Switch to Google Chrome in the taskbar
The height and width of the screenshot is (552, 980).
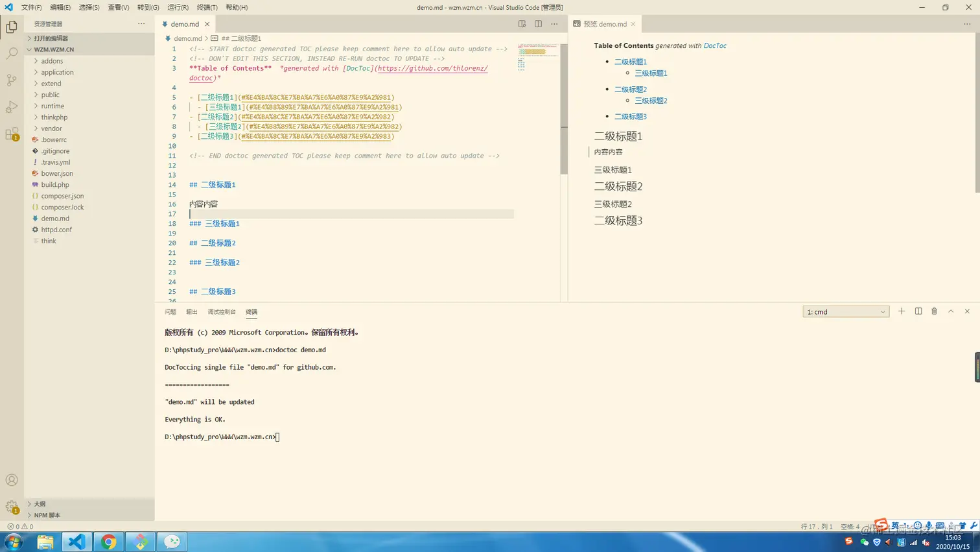pyautogui.click(x=109, y=542)
